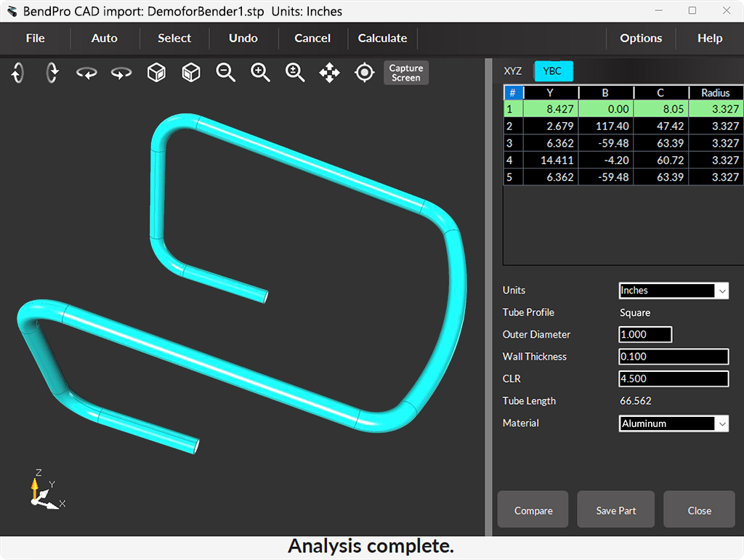744x560 pixels.
Task: Maximize the BendPro CAD import window
Action: 692,10
